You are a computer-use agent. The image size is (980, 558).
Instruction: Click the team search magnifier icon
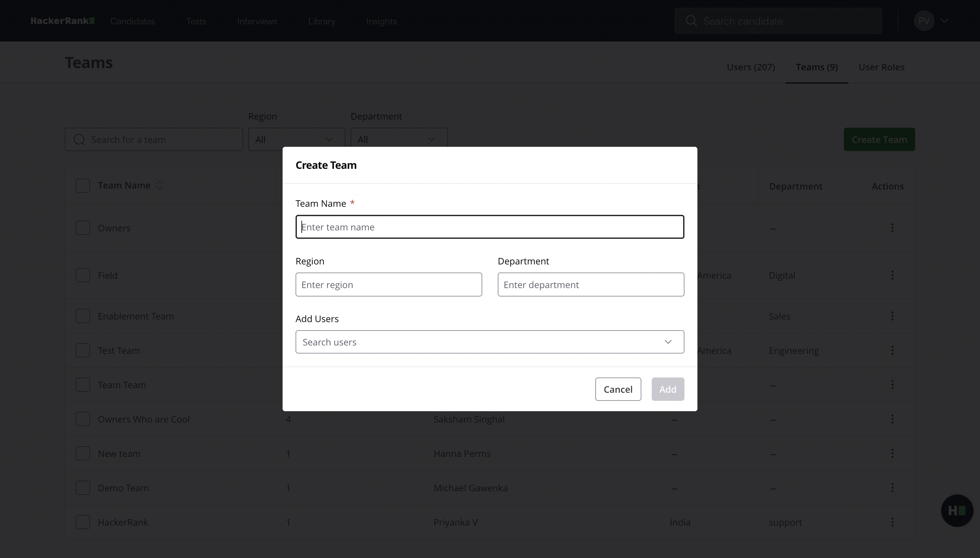click(79, 139)
